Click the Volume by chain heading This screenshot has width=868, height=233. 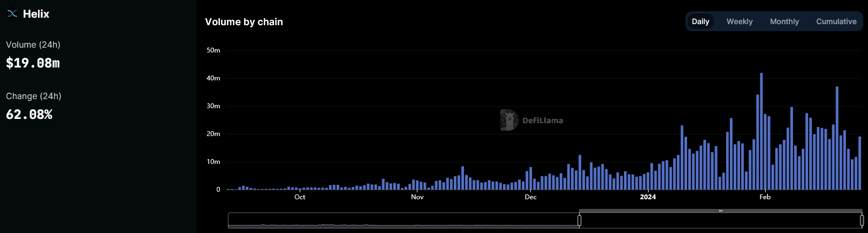(x=244, y=22)
